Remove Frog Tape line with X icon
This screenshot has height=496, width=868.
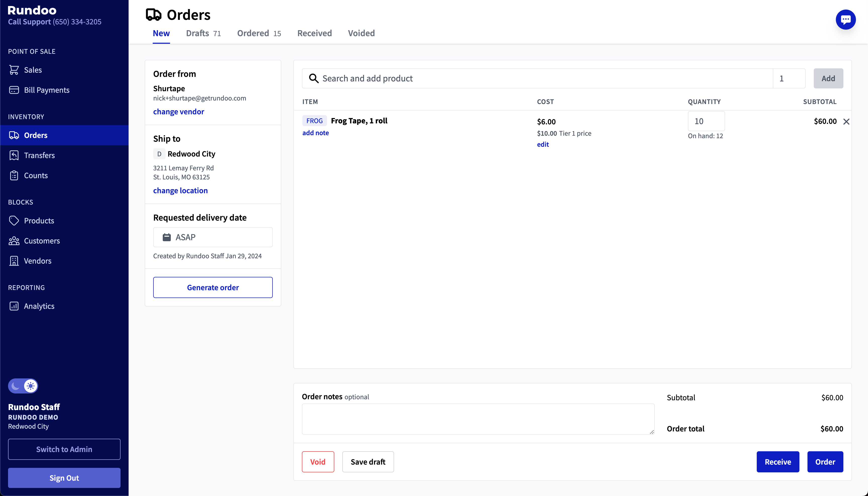click(x=846, y=122)
